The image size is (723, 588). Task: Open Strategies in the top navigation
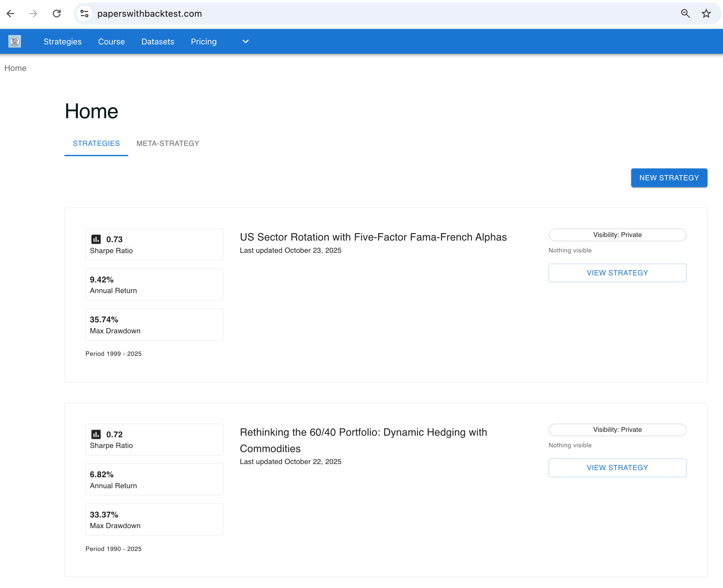click(x=63, y=41)
